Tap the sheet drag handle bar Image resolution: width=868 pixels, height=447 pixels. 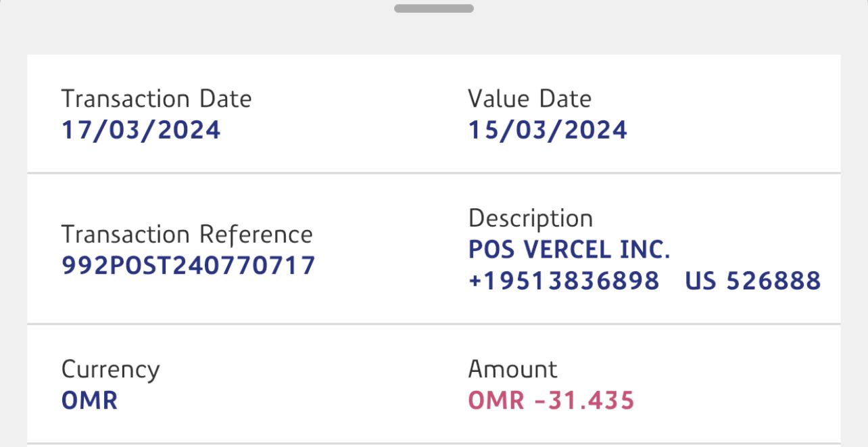click(433, 9)
